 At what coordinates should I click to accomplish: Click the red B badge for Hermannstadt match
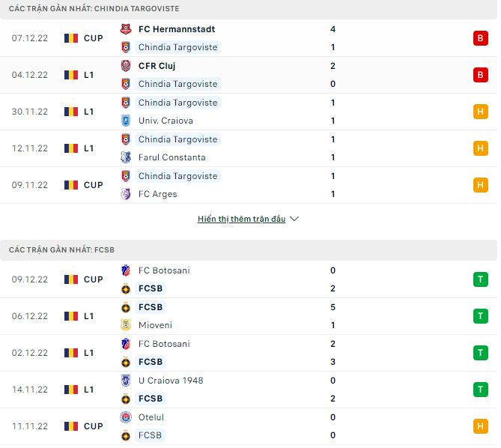click(480, 38)
